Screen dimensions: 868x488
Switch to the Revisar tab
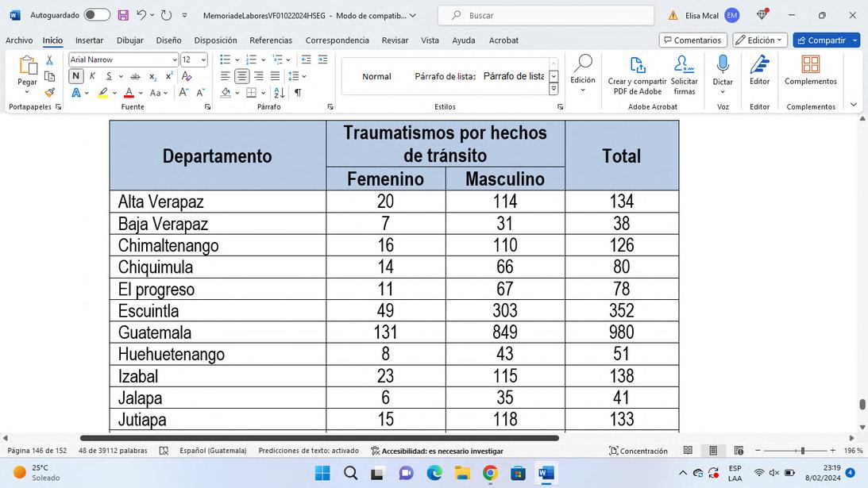395,40
